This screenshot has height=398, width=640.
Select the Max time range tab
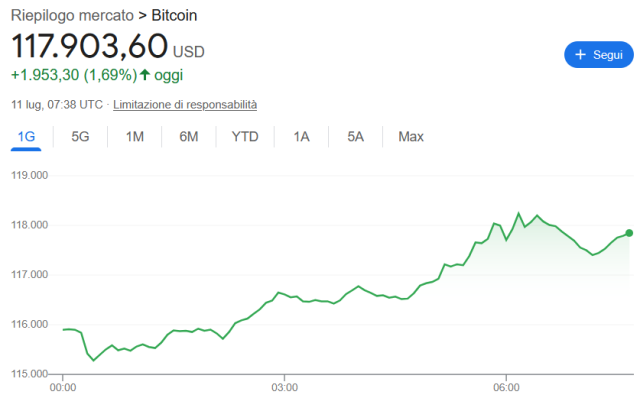pyautogui.click(x=411, y=136)
